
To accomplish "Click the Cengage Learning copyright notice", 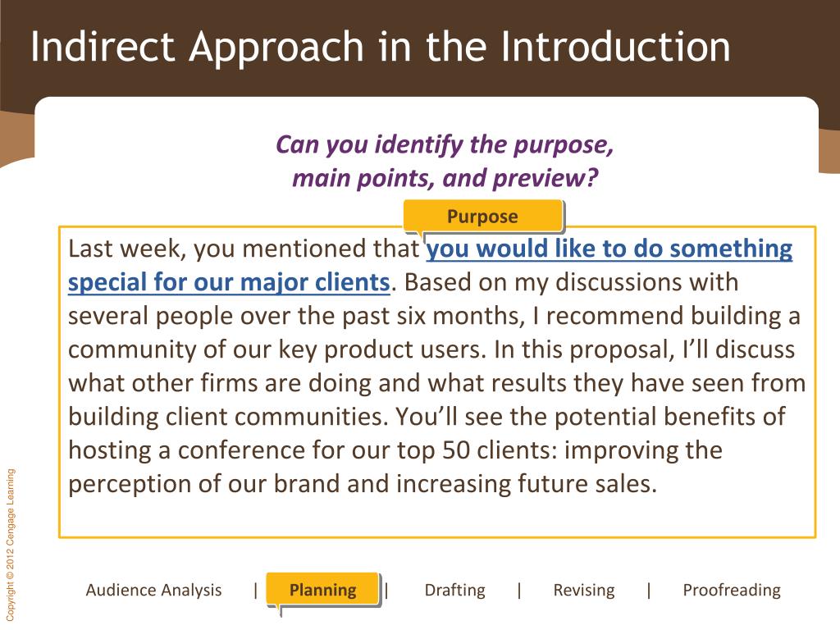I will 11,545.
